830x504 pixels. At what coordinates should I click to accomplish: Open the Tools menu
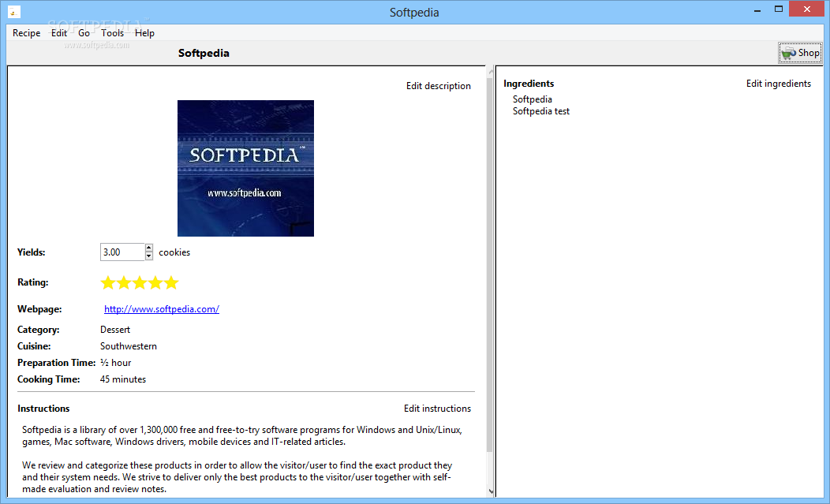112,33
